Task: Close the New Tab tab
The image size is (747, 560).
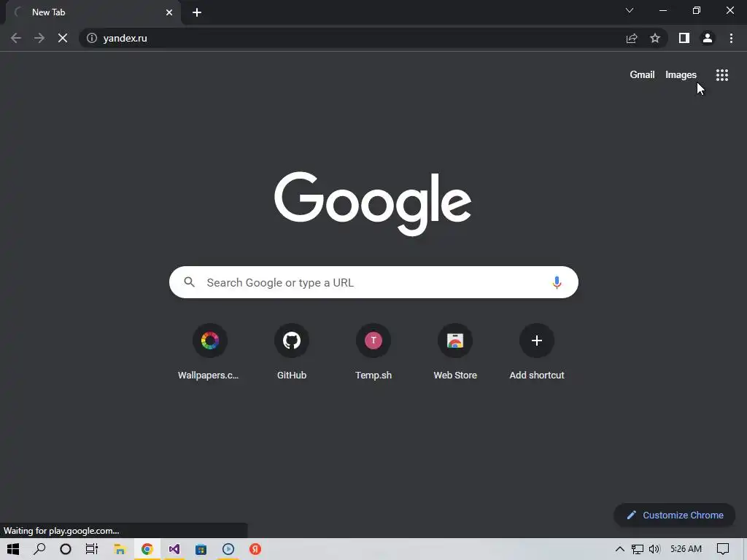Action: tap(169, 12)
